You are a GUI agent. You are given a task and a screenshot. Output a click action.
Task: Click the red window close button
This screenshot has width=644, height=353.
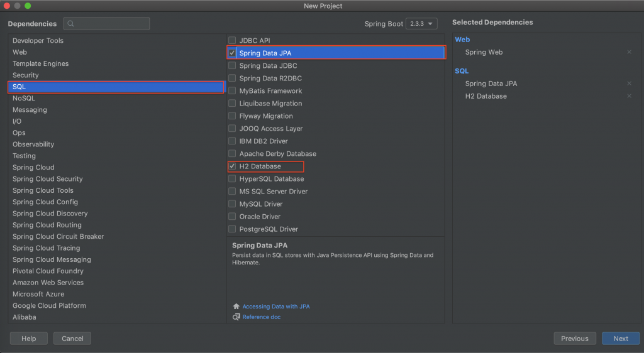[x=8, y=6]
